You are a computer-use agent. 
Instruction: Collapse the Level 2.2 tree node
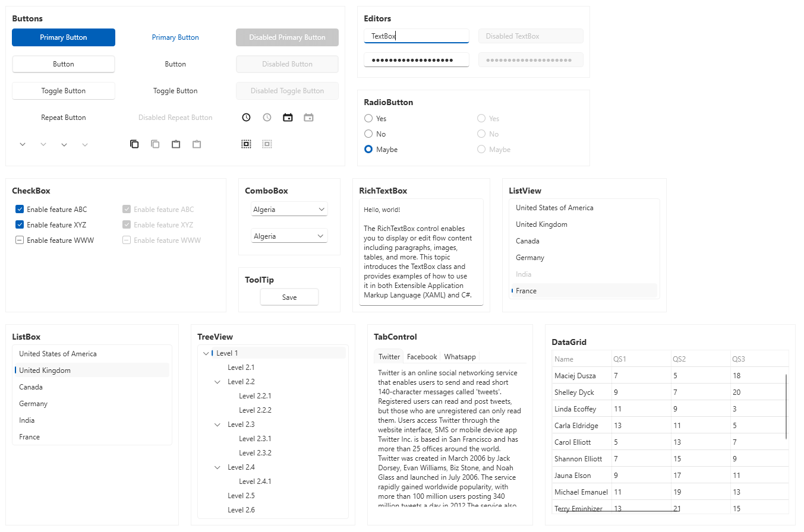point(217,382)
